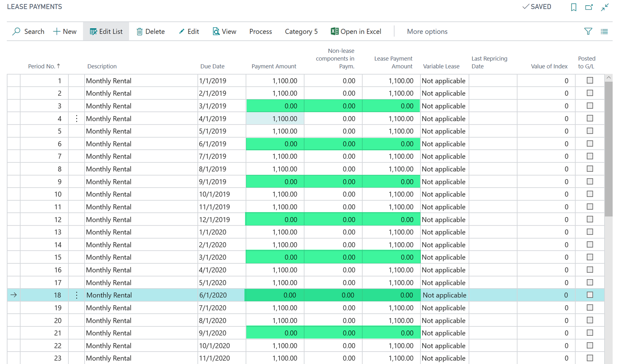Image resolution: width=626 pixels, height=364 pixels.
Task: Check Posted to G/L for period 12
Action: tap(590, 219)
